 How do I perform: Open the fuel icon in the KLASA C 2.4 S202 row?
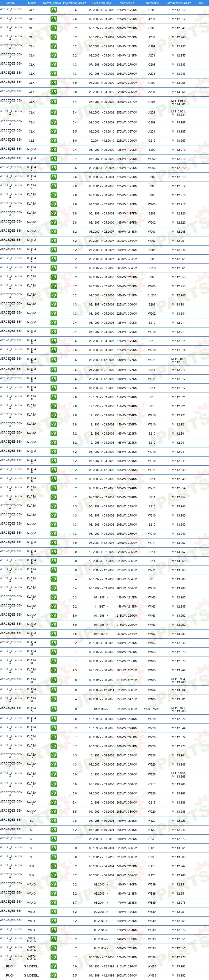pyautogui.click(x=53, y=150)
